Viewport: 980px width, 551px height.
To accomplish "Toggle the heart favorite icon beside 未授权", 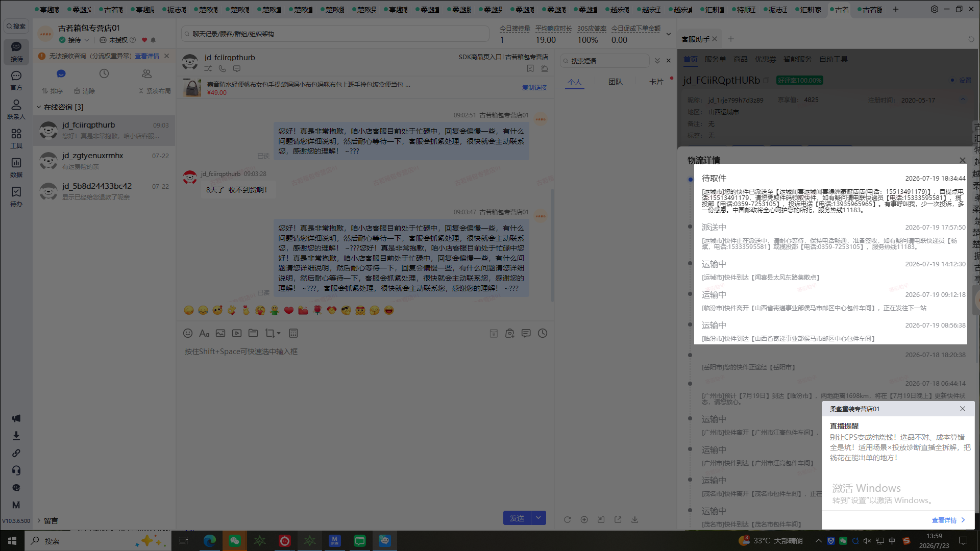I will coord(144,40).
